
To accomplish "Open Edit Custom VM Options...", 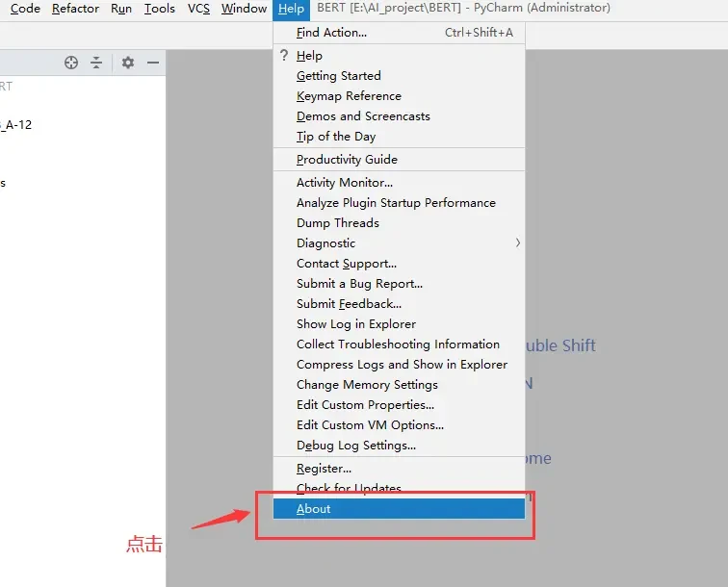I will tap(370, 425).
